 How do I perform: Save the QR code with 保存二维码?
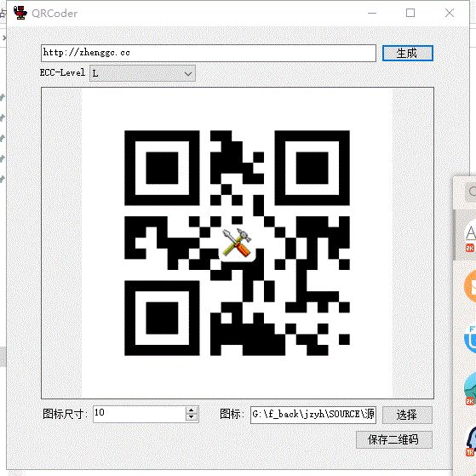393,439
